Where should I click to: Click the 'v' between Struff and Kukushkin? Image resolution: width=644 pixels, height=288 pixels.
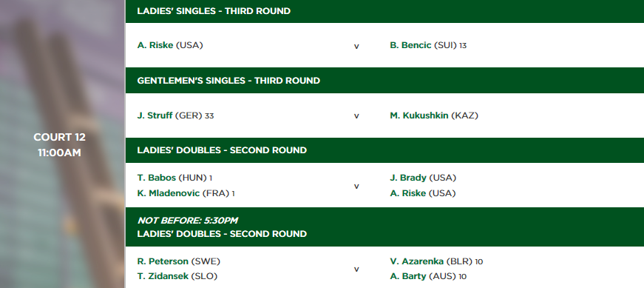pos(356,116)
